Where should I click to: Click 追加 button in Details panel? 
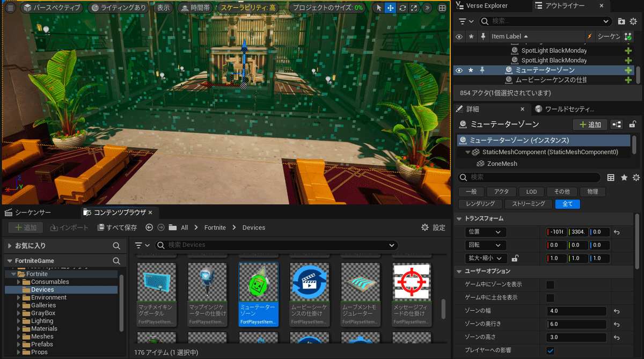[x=590, y=124]
